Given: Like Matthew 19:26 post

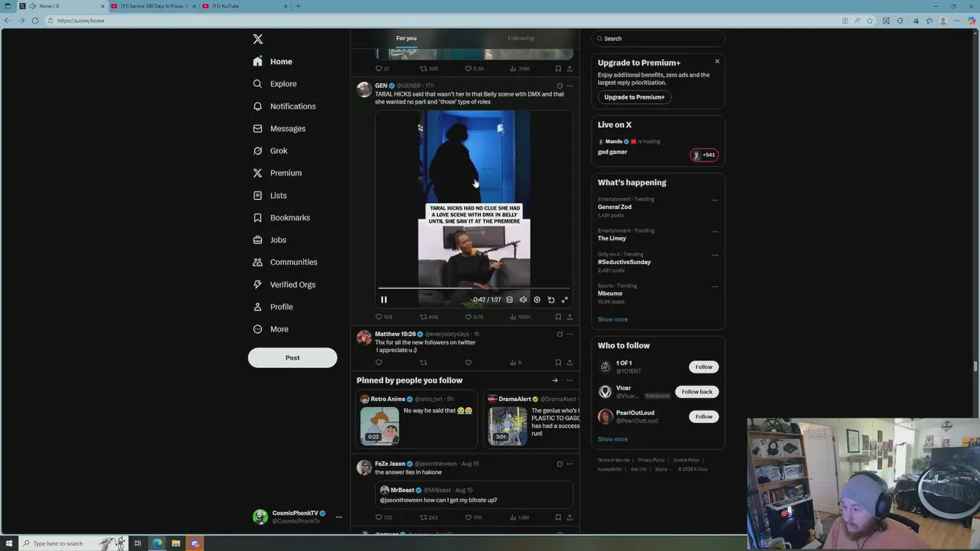Looking at the screenshot, I should click(x=469, y=363).
